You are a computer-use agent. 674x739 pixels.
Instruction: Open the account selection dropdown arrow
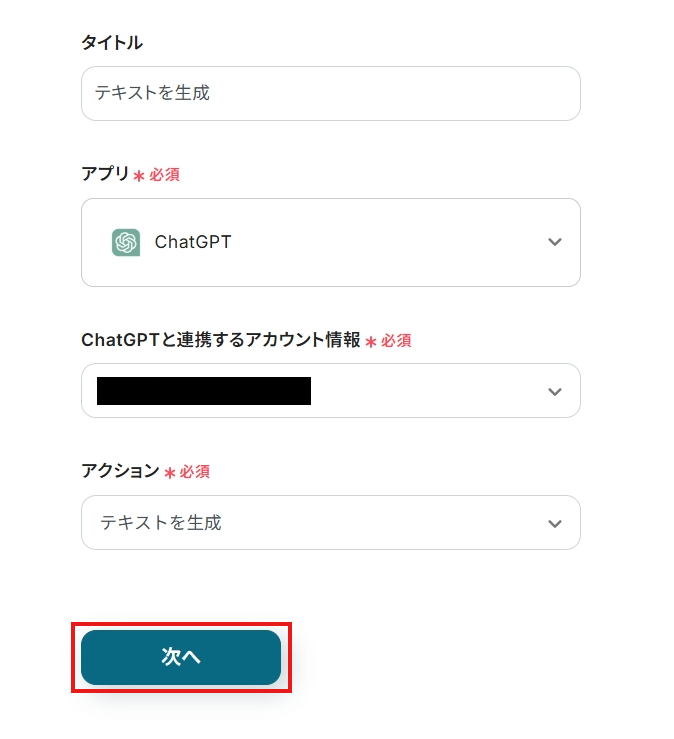(555, 391)
